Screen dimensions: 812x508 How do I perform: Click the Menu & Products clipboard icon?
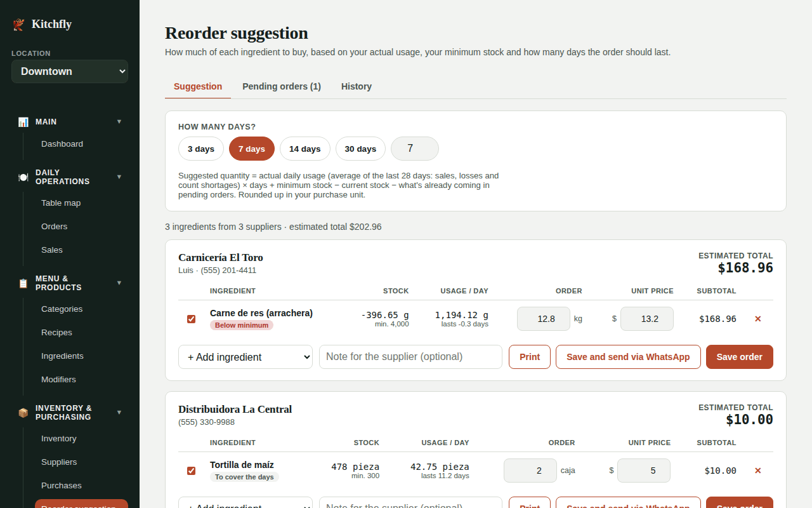click(x=23, y=283)
